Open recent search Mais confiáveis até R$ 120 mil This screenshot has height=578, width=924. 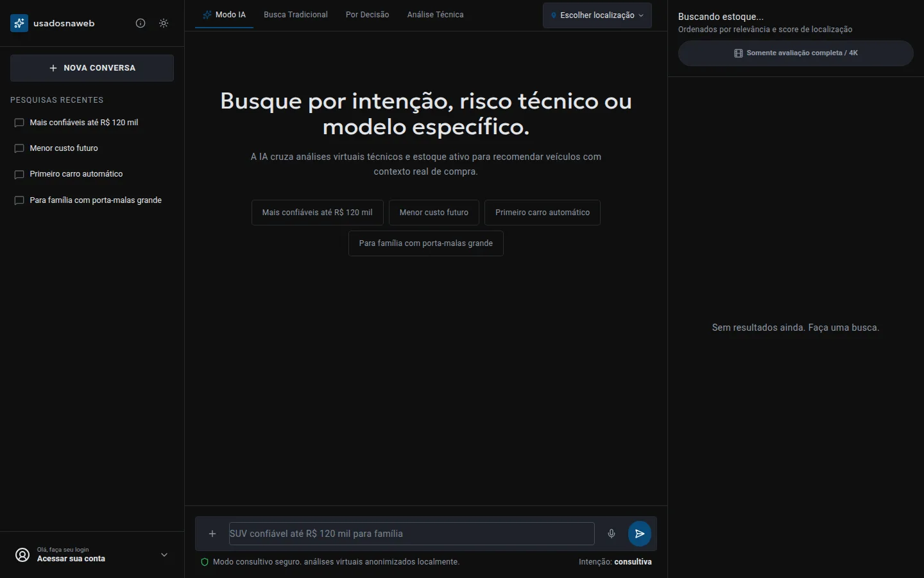[92, 123]
